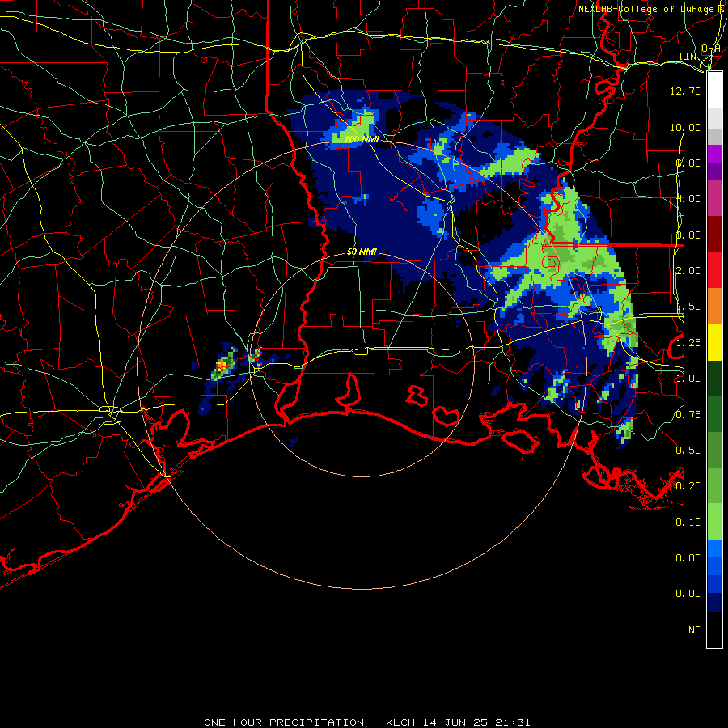Pick the pink swatch beside 4.00
The width and height of the screenshot is (728, 728).
pos(714,198)
